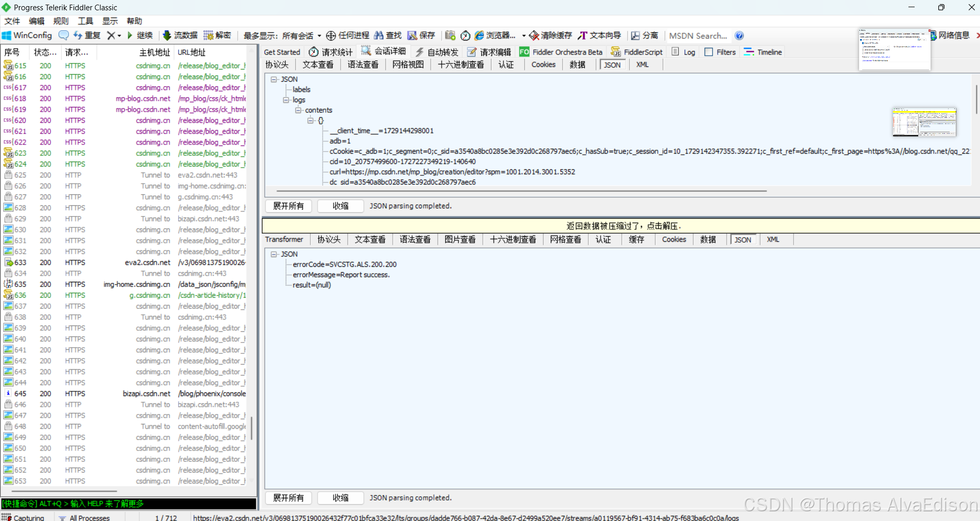Collapse the root JSON node in request tree
The image size is (980, 521).
pos(274,79)
